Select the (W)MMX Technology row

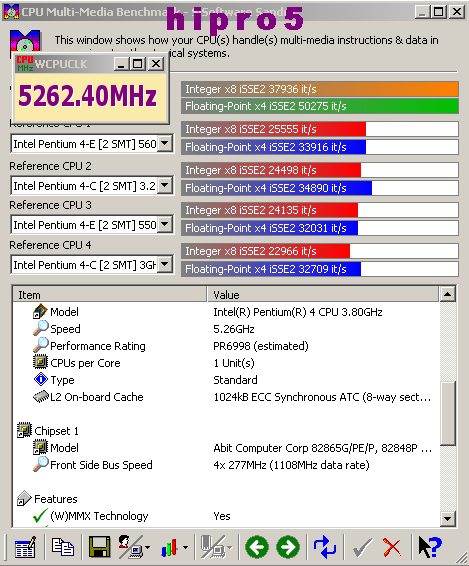(226, 516)
